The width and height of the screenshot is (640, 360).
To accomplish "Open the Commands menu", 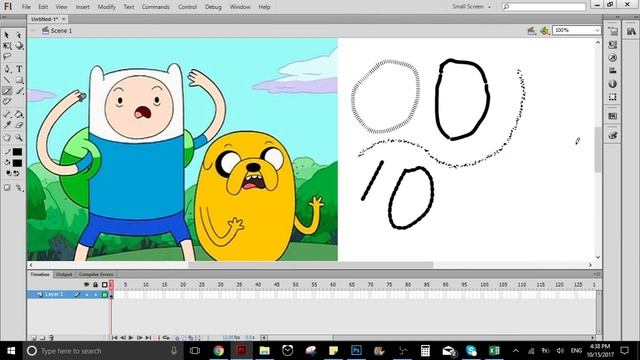I will tap(156, 7).
